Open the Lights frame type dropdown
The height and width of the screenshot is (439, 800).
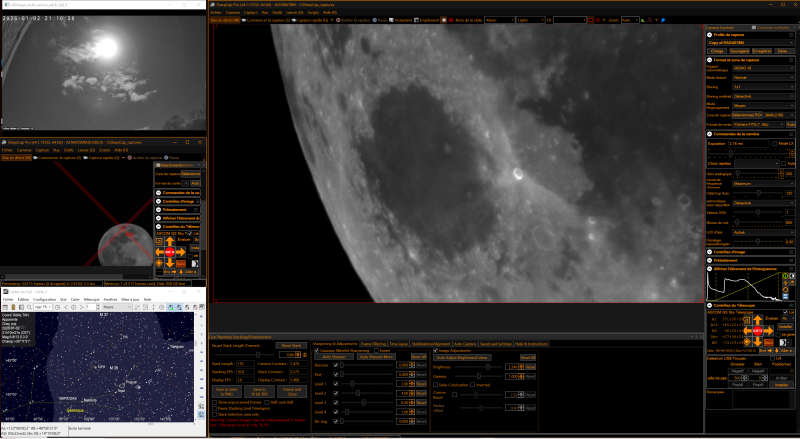pyautogui.click(x=530, y=20)
